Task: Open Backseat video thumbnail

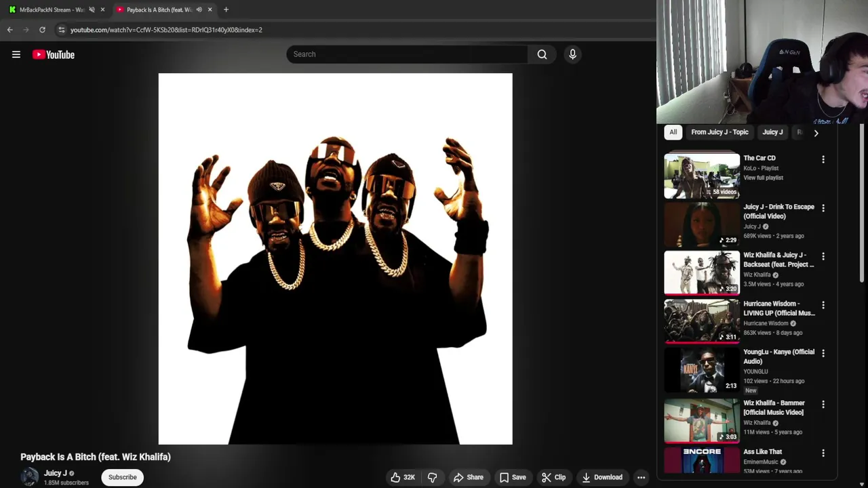Action: pos(702,272)
